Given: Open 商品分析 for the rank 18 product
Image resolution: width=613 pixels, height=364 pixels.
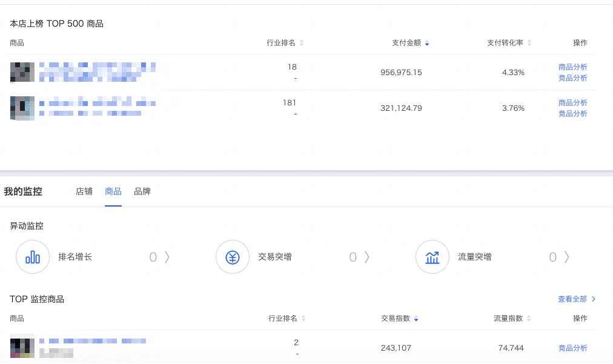Looking at the screenshot, I should (572, 67).
